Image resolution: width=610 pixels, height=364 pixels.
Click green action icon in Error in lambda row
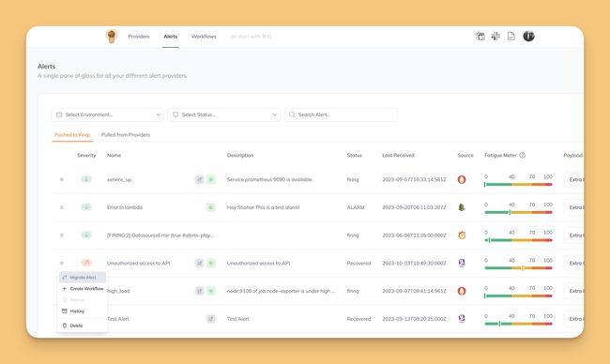click(x=211, y=207)
